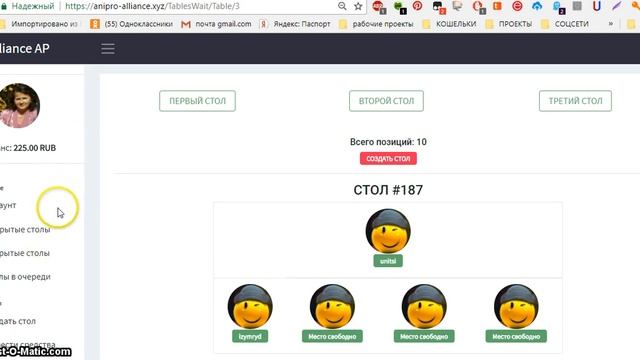This screenshot has height=360, width=640.
Task: Click the blue cloud upload extension icon
Action: tap(537, 6)
